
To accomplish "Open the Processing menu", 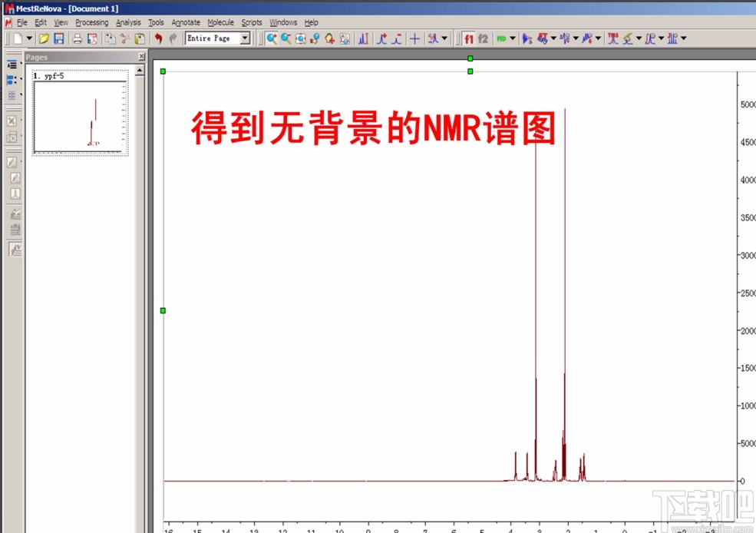I will (92, 22).
